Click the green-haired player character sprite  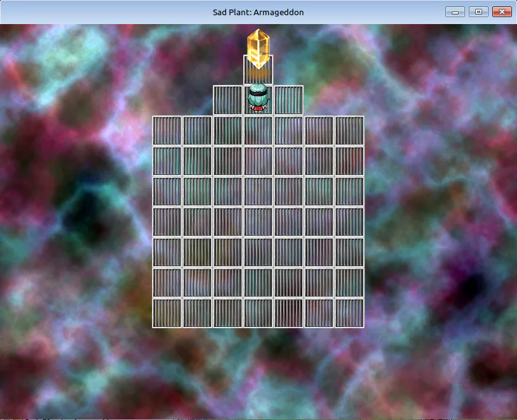point(258,98)
